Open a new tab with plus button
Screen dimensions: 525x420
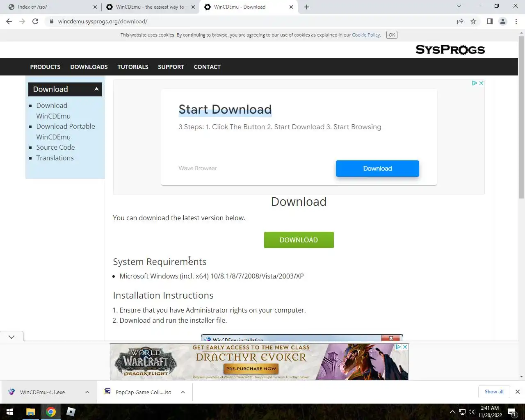click(x=307, y=7)
